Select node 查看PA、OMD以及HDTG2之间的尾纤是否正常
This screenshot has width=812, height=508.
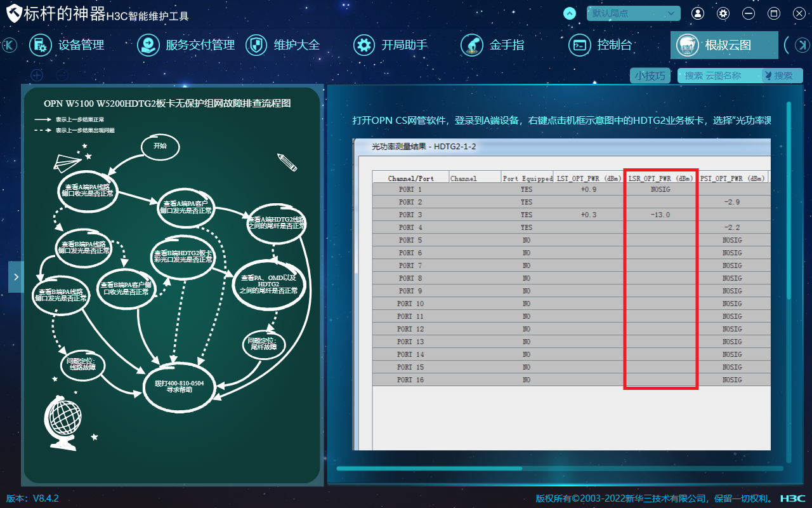point(269,284)
